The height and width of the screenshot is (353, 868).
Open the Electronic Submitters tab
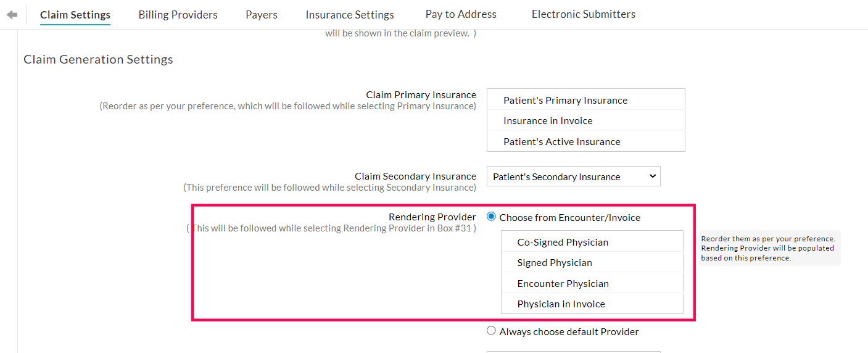click(584, 14)
